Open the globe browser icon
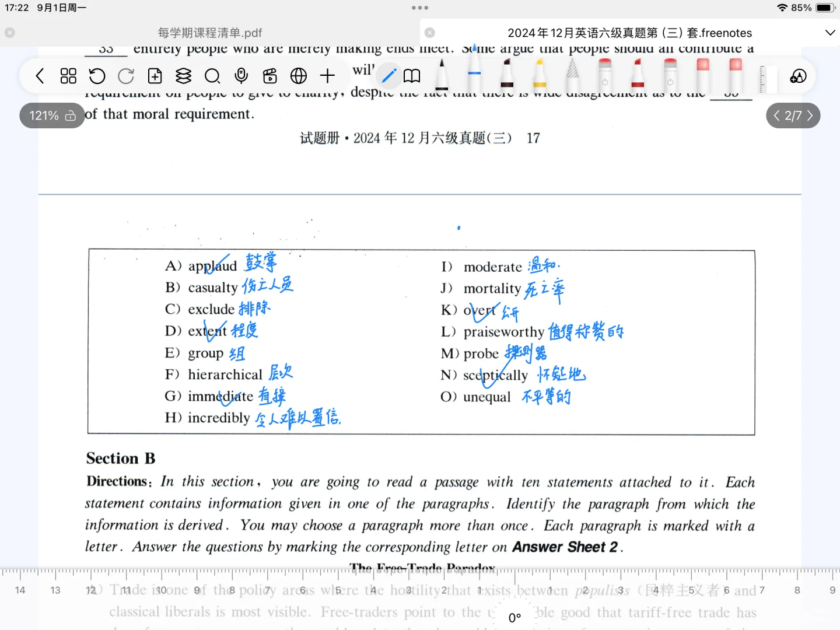The width and height of the screenshot is (840, 630). point(299,76)
